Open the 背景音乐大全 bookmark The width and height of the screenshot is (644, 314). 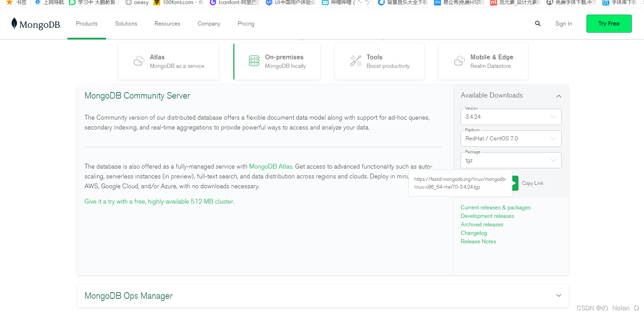pyautogui.click(x=403, y=2)
